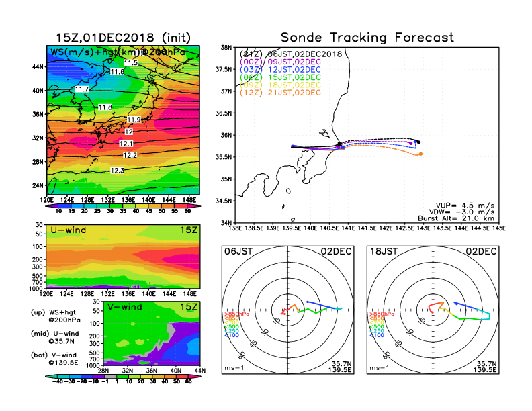Select the blue '(03Z) 12JST,02DEC' legend entry
The width and height of the screenshot is (532, 411).
[280, 70]
